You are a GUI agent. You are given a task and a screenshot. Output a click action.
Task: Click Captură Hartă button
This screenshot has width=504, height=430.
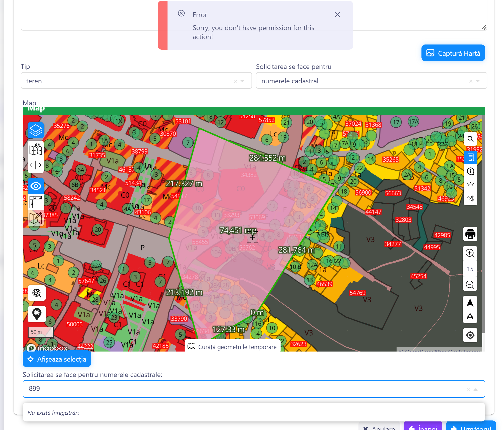pos(453,53)
